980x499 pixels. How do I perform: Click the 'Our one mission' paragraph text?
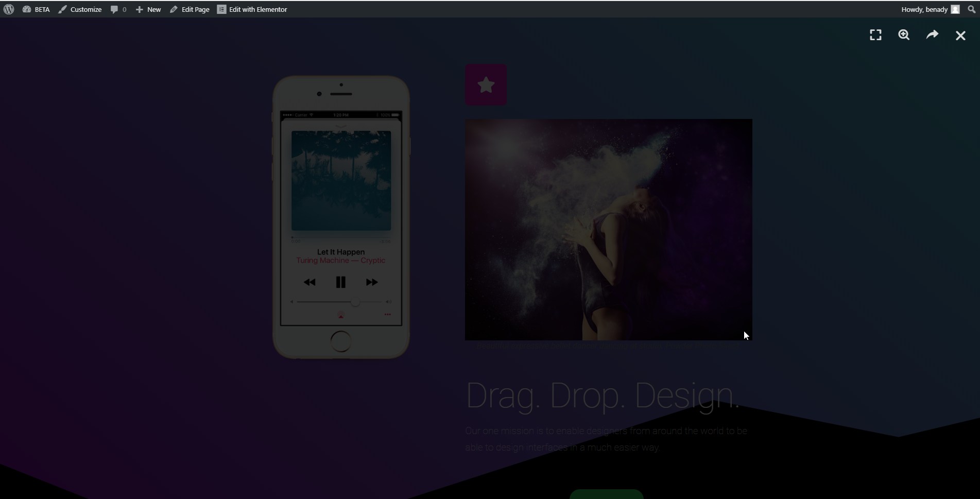(x=606, y=439)
